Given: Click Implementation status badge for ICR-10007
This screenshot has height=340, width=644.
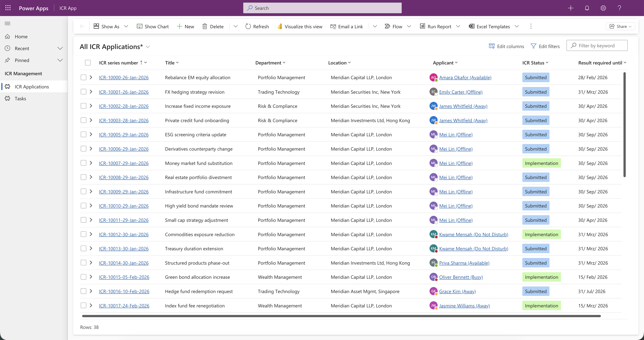Looking at the screenshot, I should [x=542, y=163].
